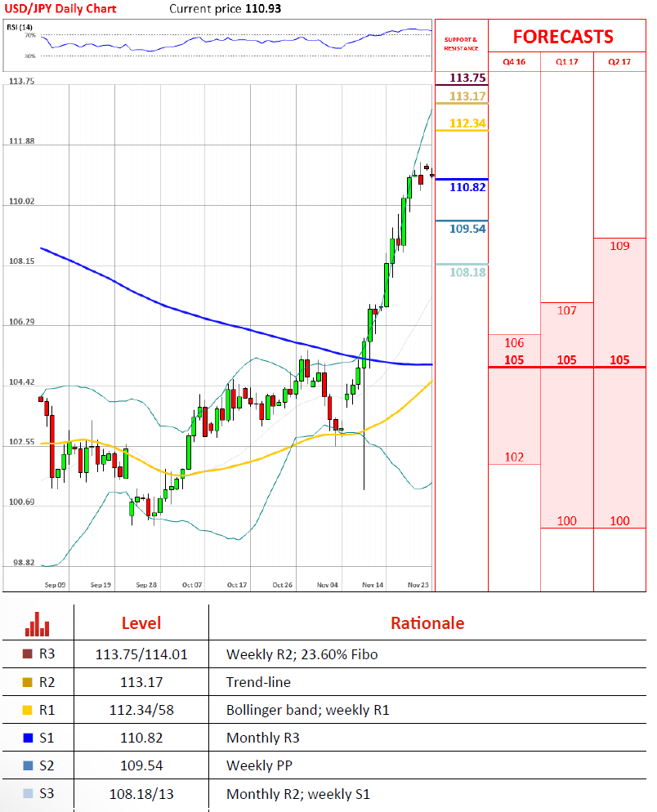Click the Level column header

coord(141,623)
